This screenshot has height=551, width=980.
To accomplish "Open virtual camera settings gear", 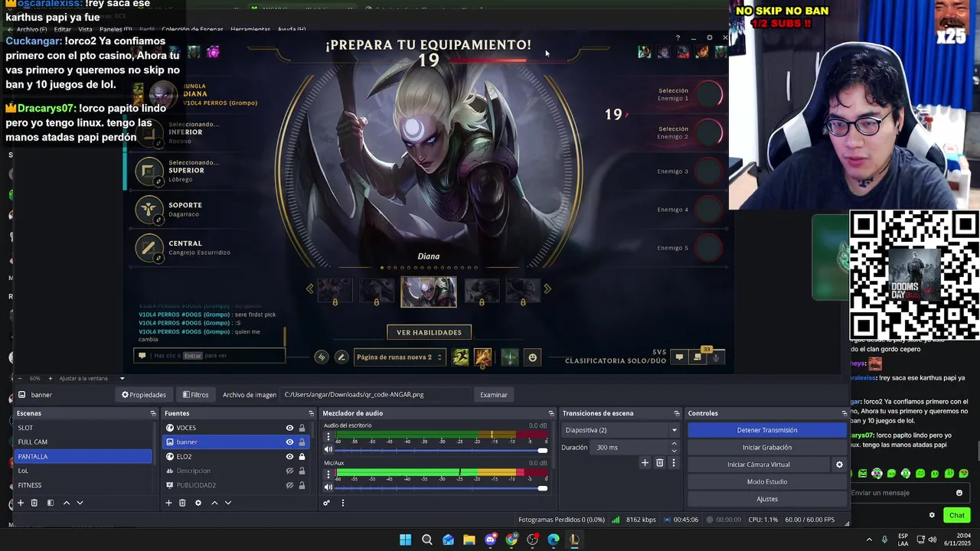I will point(839,465).
